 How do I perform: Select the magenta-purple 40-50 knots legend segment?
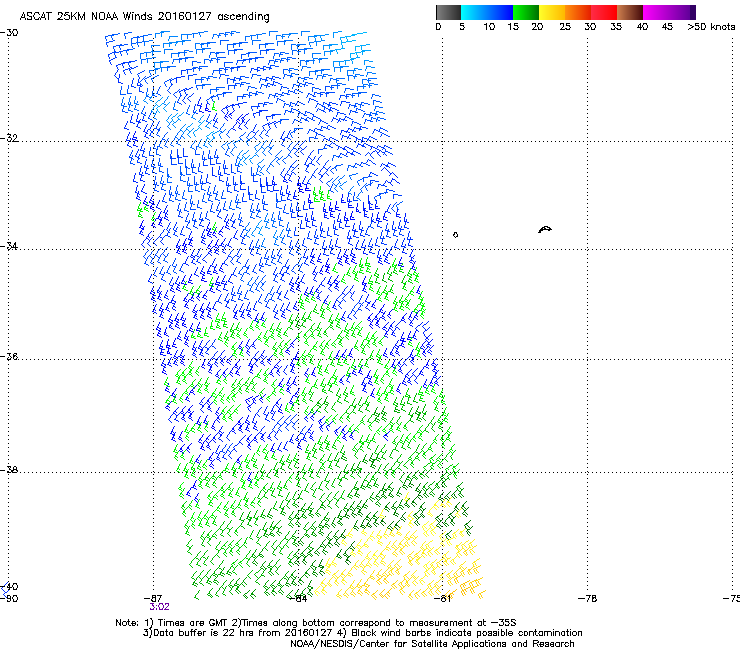669,12
